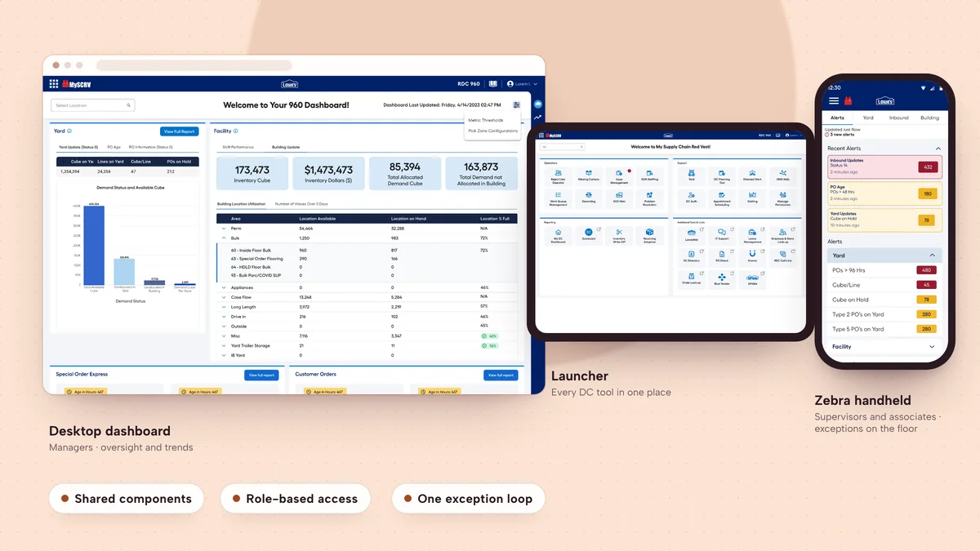Open My DC Dashboard tile in Launcher
Viewport: 980px width, 551px height.
pos(558,235)
